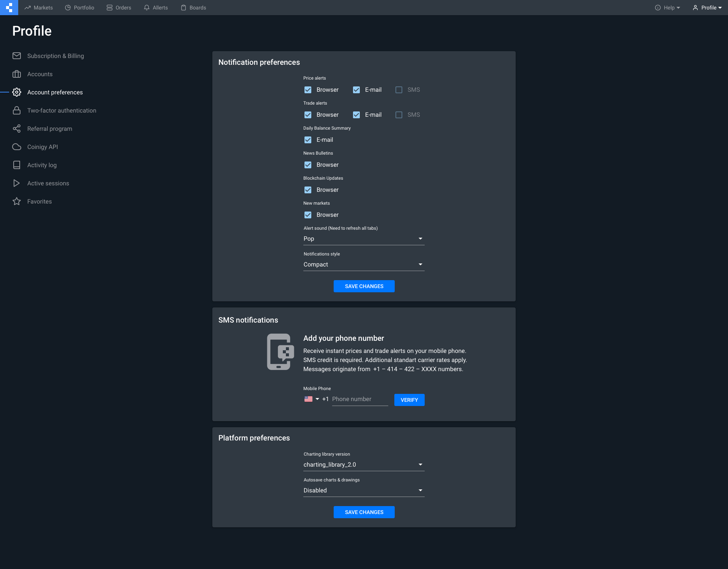
Task: Click the Referral program share icon
Action: point(17,129)
